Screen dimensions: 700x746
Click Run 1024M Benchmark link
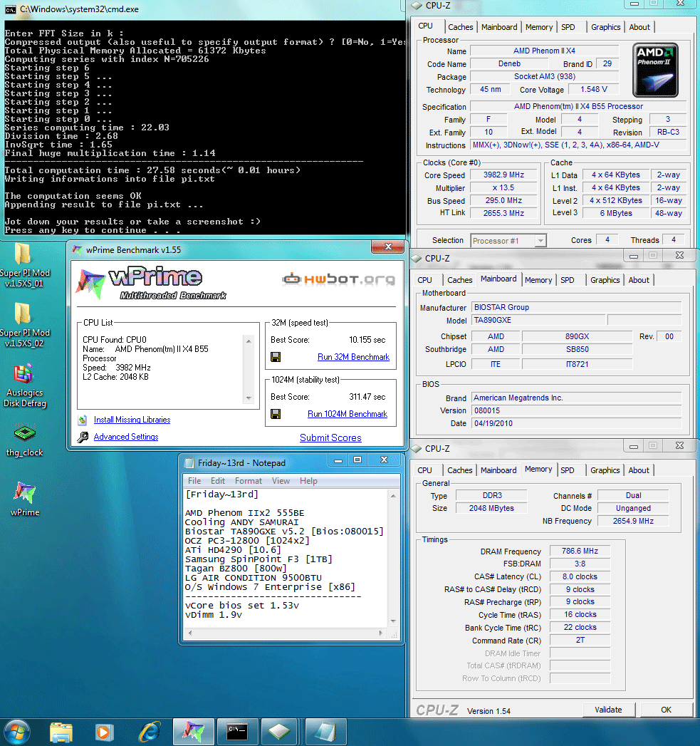pyautogui.click(x=347, y=414)
